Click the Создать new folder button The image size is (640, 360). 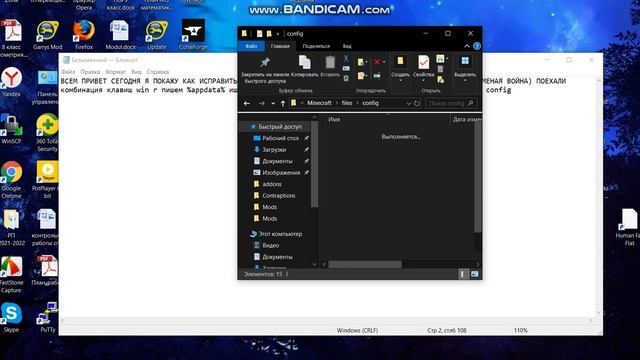pyautogui.click(x=400, y=67)
